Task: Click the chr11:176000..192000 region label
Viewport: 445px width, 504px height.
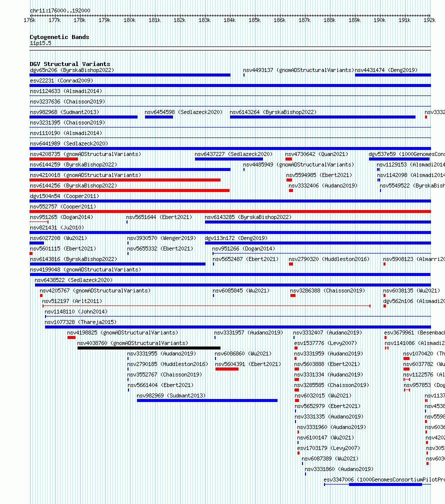Action: (60, 10)
